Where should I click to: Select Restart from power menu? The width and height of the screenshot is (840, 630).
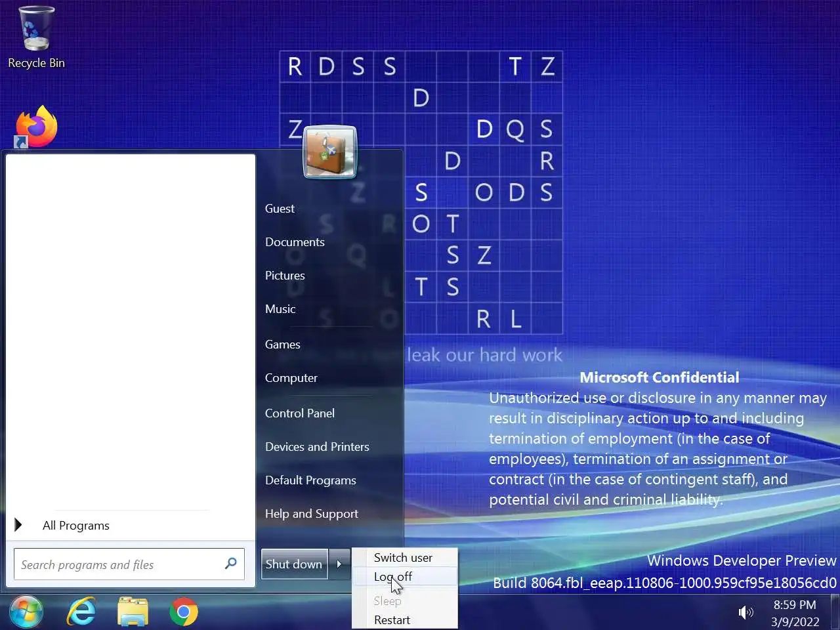click(404, 619)
